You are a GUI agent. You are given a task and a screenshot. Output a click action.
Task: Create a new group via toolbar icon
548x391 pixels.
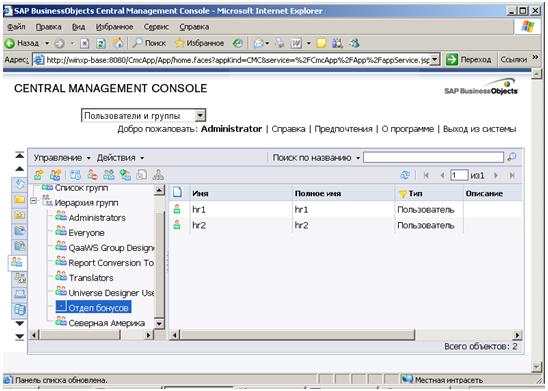coord(55,175)
